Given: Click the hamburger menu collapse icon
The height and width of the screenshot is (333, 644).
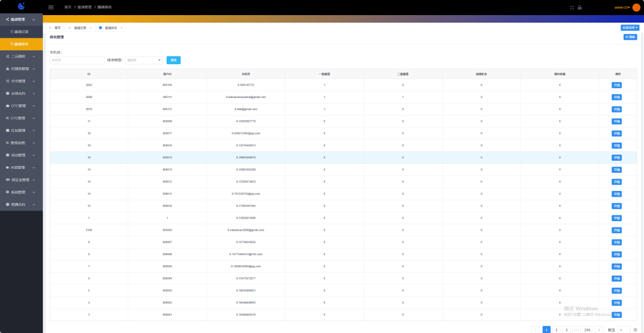Looking at the screenshot, I should pos(51,7).
